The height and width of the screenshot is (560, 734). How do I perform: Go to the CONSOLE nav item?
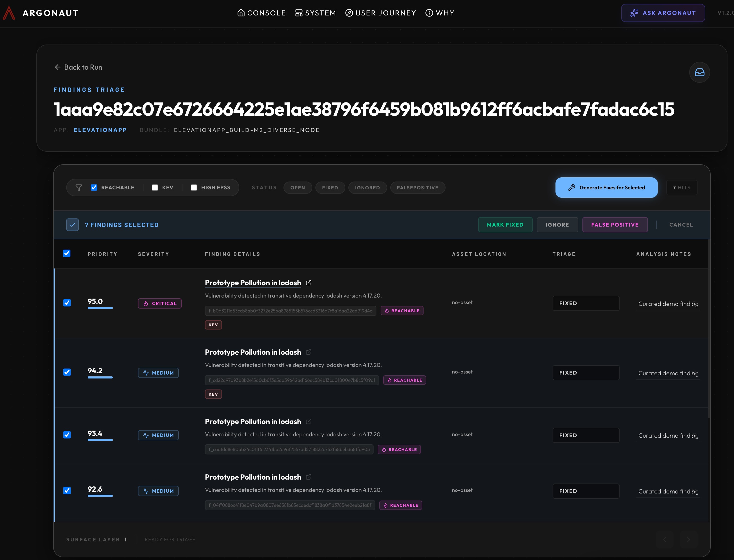pyautogui.click(x=262, y=13)
